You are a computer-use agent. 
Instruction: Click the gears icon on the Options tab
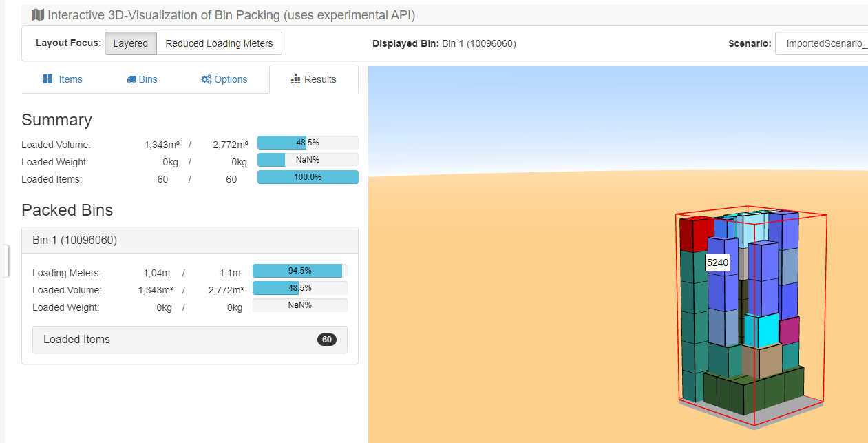tap(206, 79)
